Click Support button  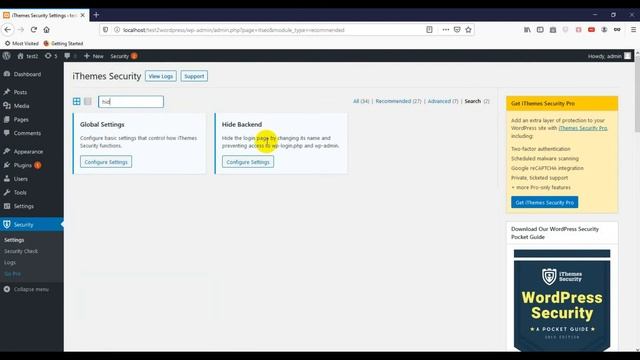(194, 76)
